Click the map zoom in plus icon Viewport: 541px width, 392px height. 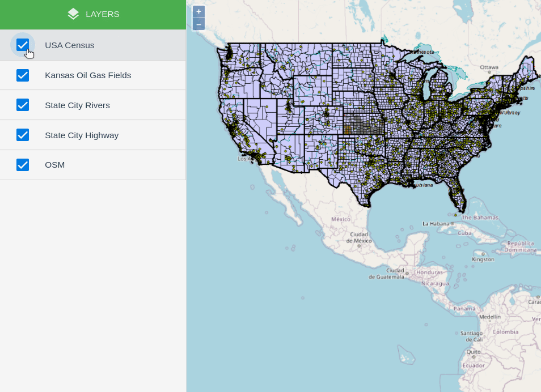click(x=198, y=11)
